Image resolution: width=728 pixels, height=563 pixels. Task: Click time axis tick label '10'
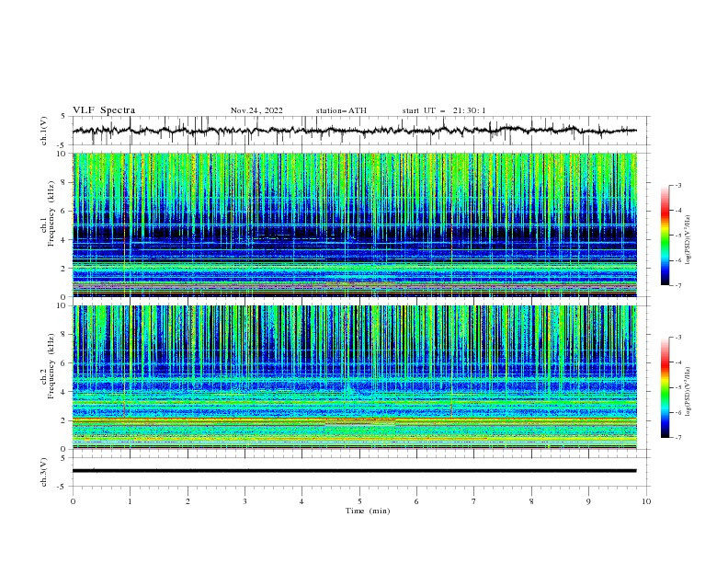(x=646, y=501)
